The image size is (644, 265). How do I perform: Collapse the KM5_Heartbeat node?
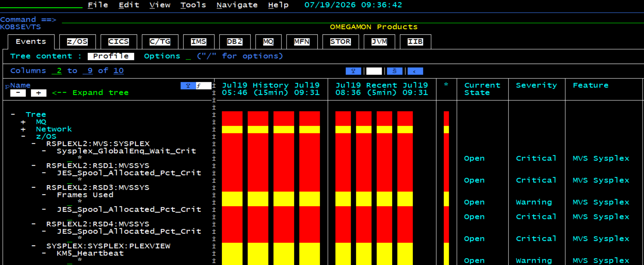[x=44, y=253]
